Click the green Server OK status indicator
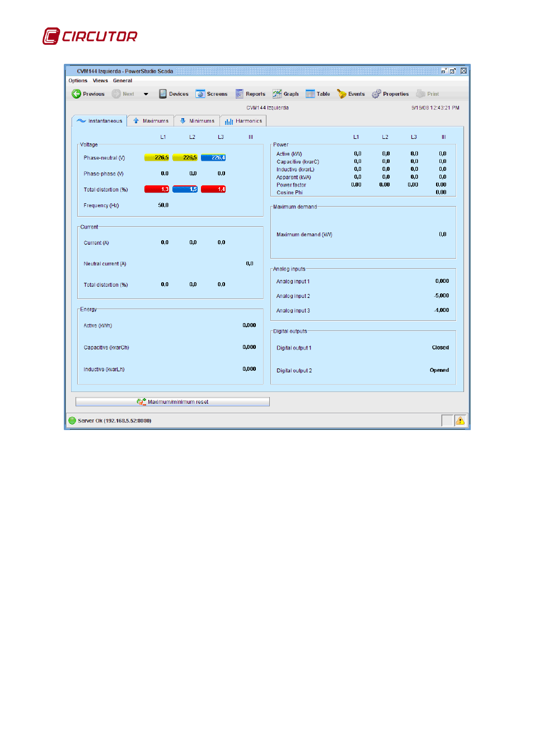534x756 pixels. pyautogui.click(x=72, y=421)
